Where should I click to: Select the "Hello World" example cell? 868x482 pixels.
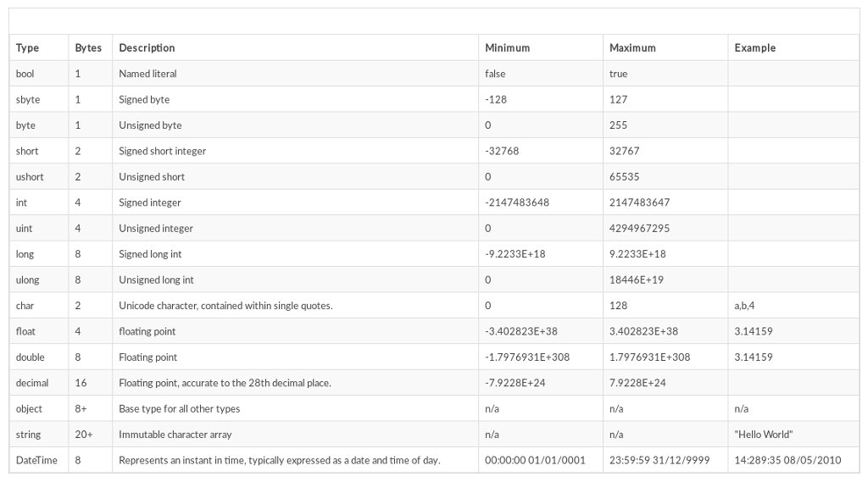764,435
